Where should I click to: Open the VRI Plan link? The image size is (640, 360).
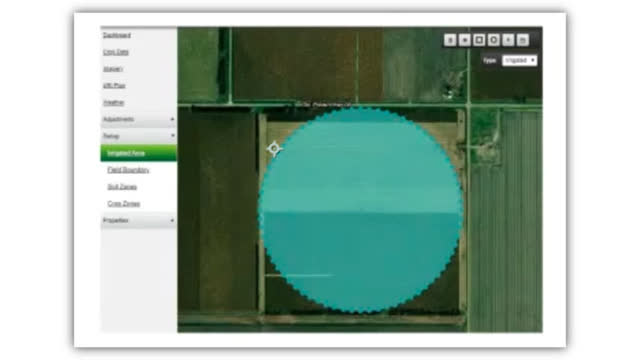coord(114,85)
